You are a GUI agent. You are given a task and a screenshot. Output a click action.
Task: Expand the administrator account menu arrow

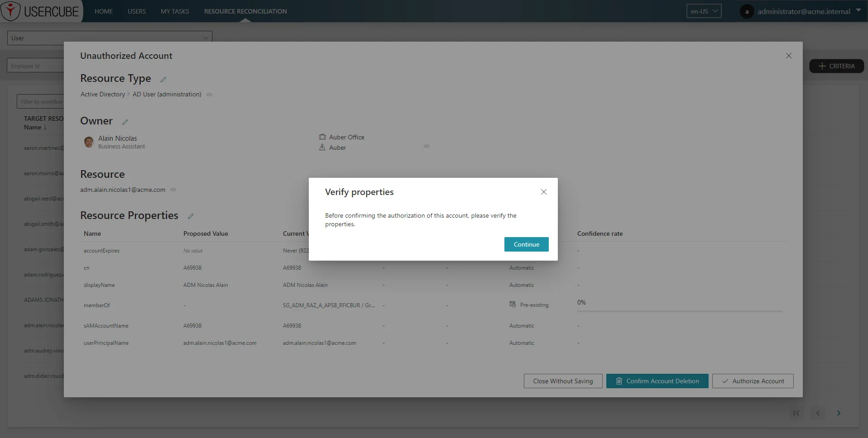coord(858,10)
